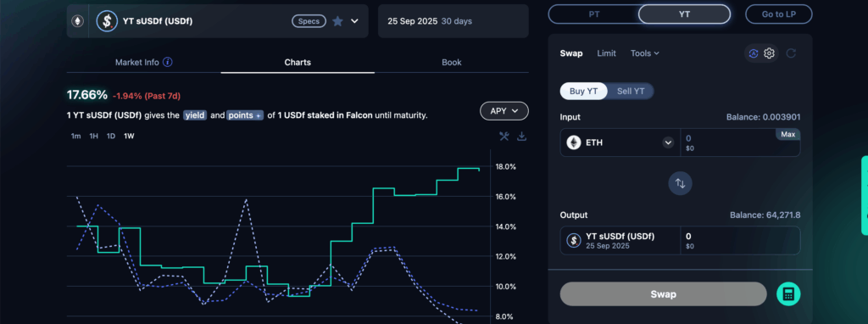Toggle to PT token mode
The width and height of the screenshot is (868, 324).
pyautogui.click(x=593, y=14)
